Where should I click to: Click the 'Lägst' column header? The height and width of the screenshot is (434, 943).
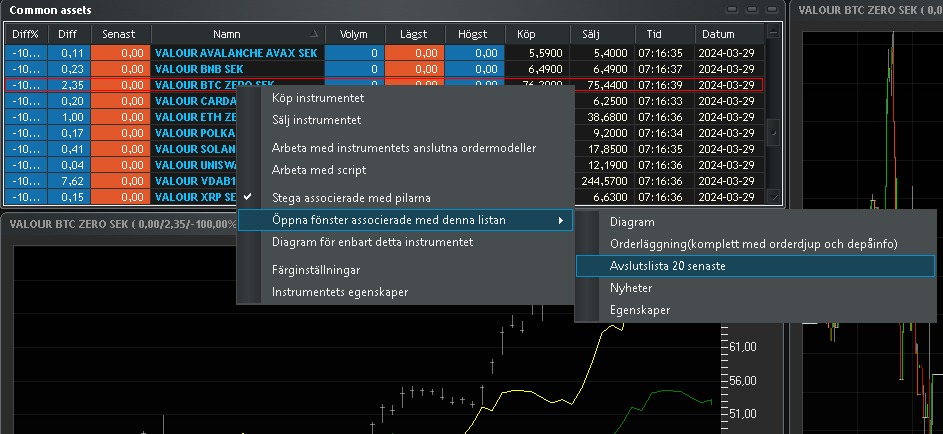pos(415,34)
